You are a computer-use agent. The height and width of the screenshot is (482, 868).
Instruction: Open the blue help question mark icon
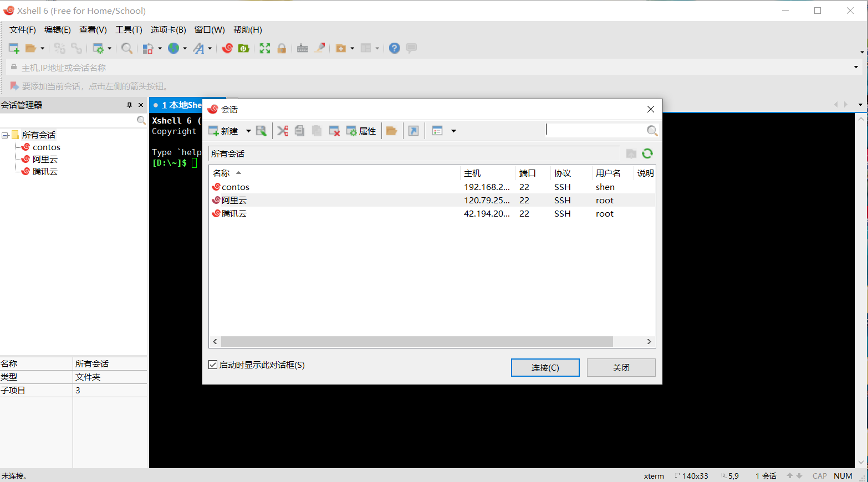tap(394, 48)
